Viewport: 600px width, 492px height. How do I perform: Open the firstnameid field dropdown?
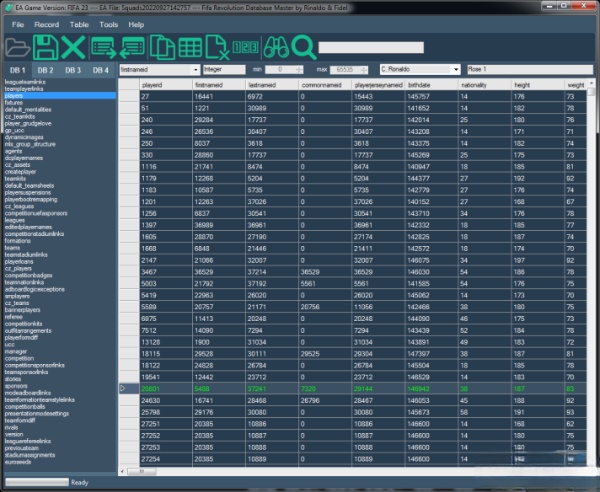[x=196, y=70]
